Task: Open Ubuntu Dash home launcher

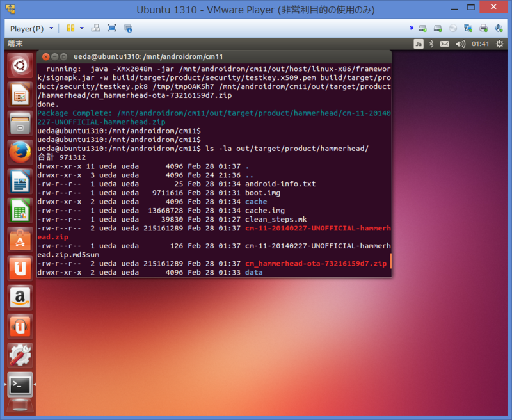Action: [x=20, y=66]
